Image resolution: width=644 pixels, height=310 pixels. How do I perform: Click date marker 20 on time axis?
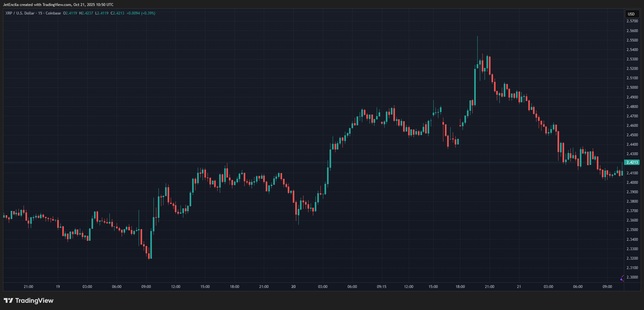(x=293, y=287)
